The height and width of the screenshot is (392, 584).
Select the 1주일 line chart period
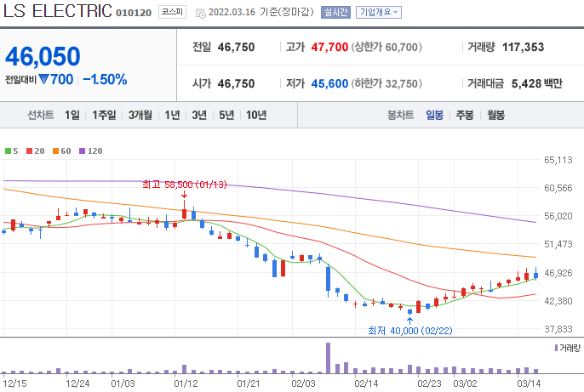click(104, 115)
